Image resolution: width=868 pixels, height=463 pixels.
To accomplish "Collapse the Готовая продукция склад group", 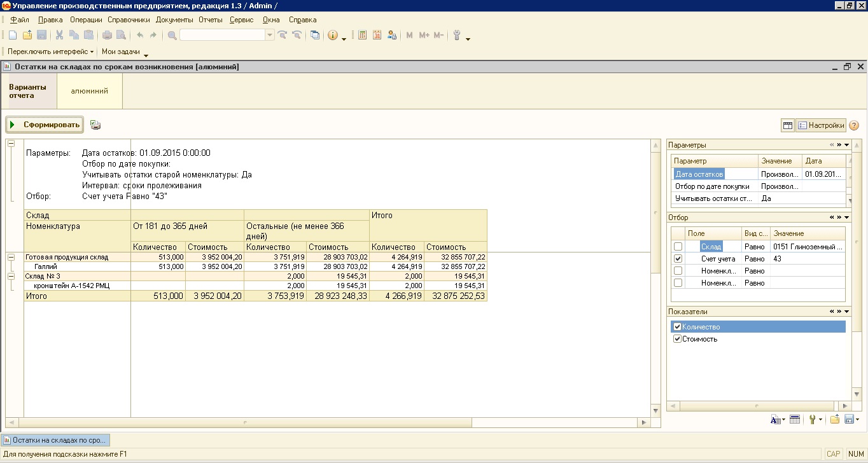I will (x=11, y=257).
